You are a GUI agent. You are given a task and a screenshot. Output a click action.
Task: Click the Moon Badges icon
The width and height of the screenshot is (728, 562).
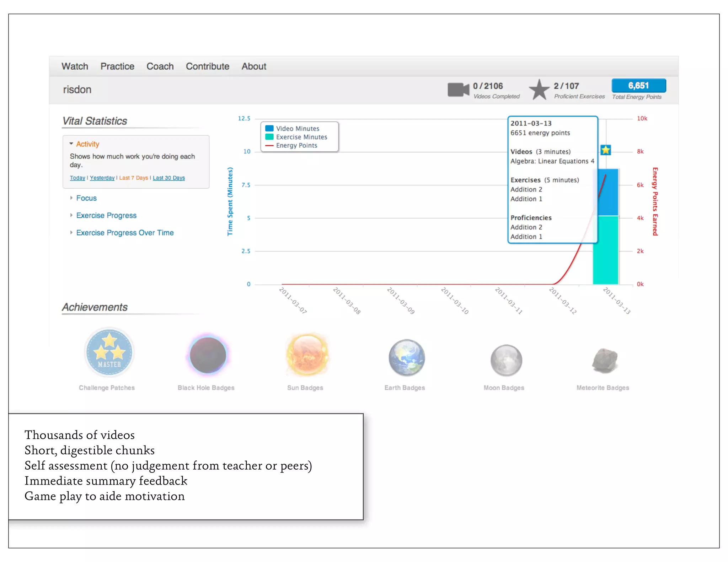506,360
